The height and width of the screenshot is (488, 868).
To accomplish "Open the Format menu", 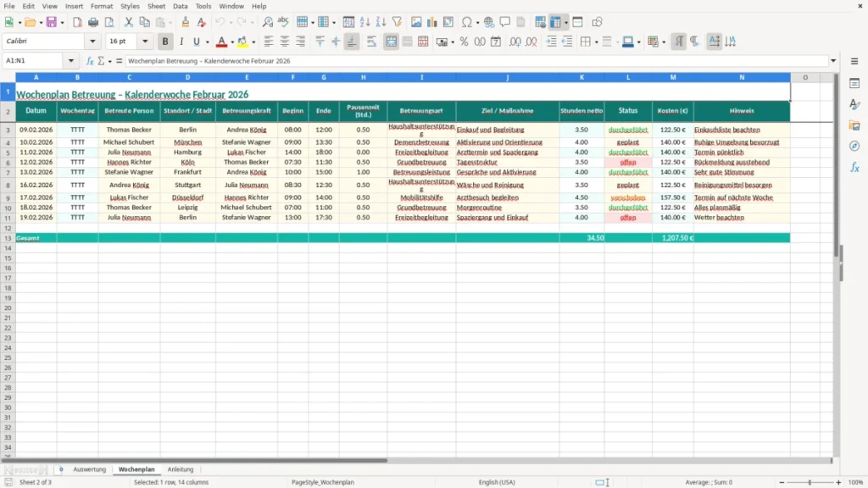I will pyautogui.click(x=102, y=6).
